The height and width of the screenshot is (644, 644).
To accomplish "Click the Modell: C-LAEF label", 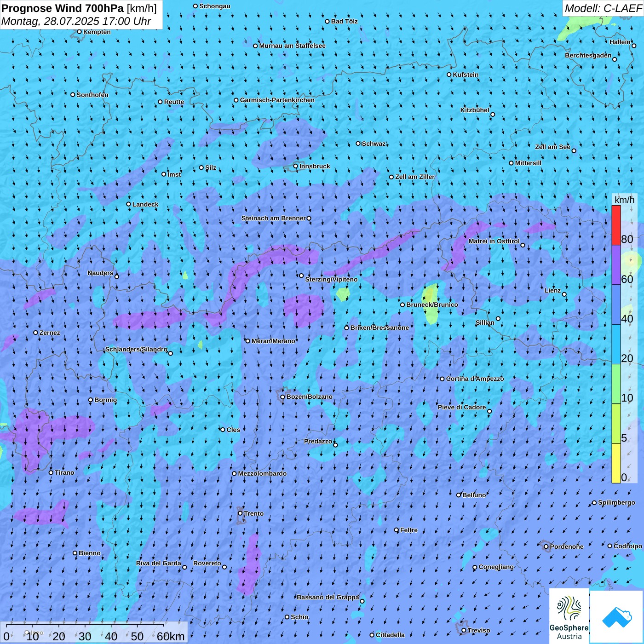I will [603, 8].
